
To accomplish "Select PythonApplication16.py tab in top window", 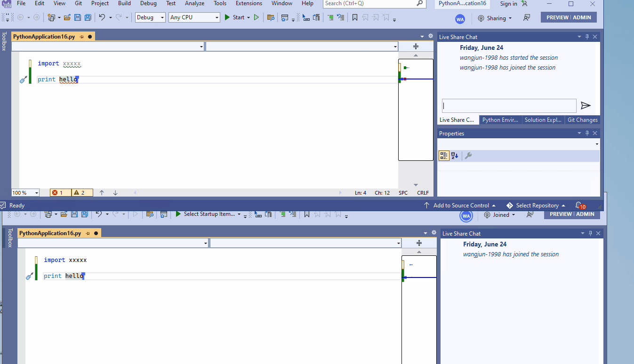I will pyautogui.click(x=44, y=37).
